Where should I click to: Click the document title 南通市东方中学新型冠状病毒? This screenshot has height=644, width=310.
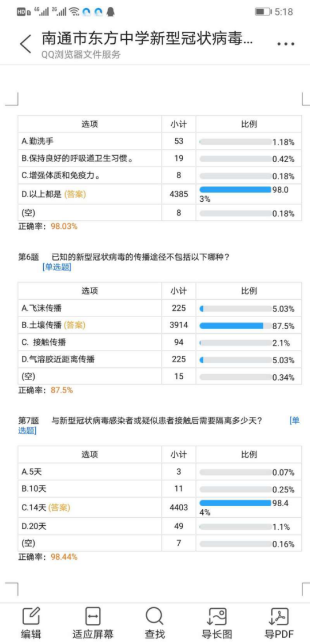(148, 39)
